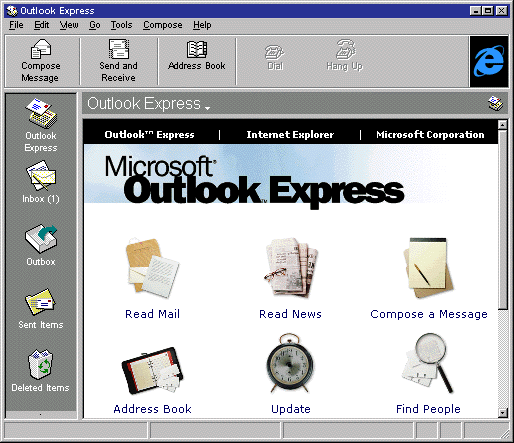Click the Internet Explorer header link
Image resolution: width=514 pixels, height=443 pixels.
pos(290,135)
